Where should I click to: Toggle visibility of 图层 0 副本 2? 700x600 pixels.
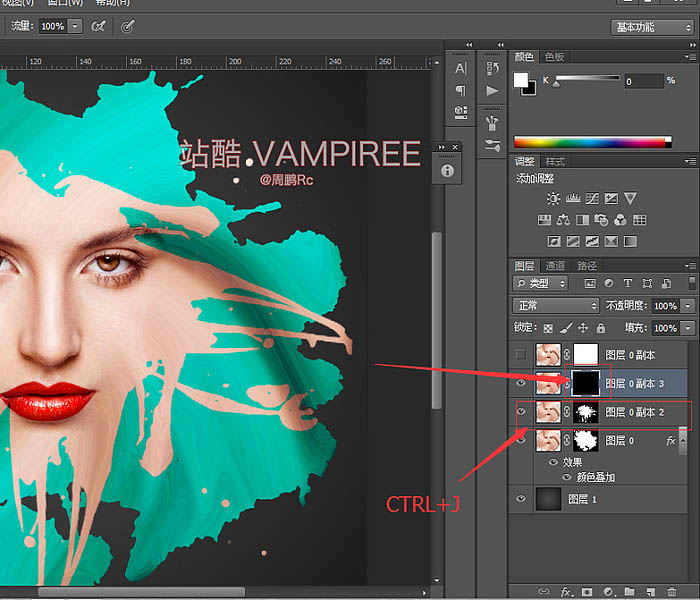tap(519, 411)
